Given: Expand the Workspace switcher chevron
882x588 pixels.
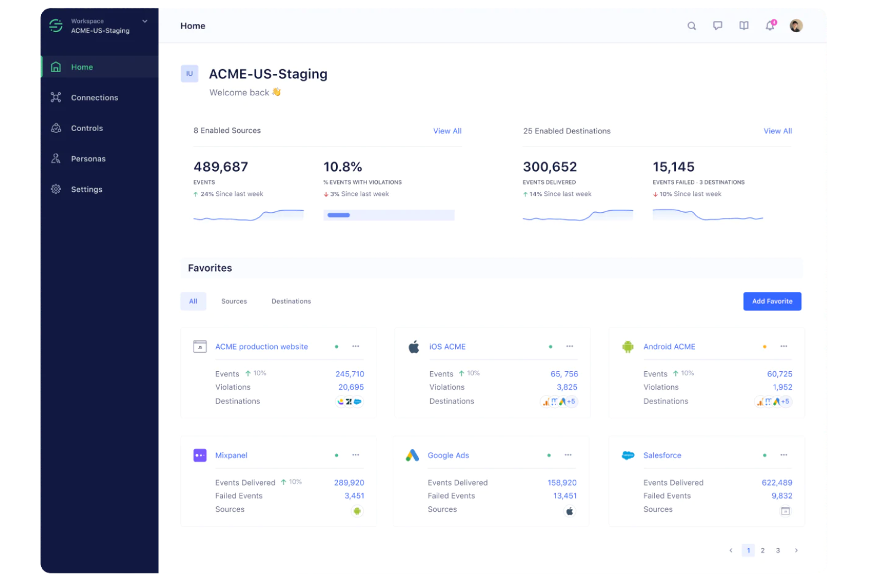Looking at the screenshot, I should coord(145,21).
